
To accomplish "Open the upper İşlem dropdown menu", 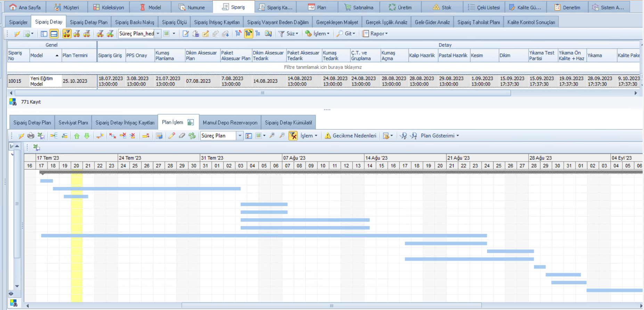I will click(x=317, y=34).
